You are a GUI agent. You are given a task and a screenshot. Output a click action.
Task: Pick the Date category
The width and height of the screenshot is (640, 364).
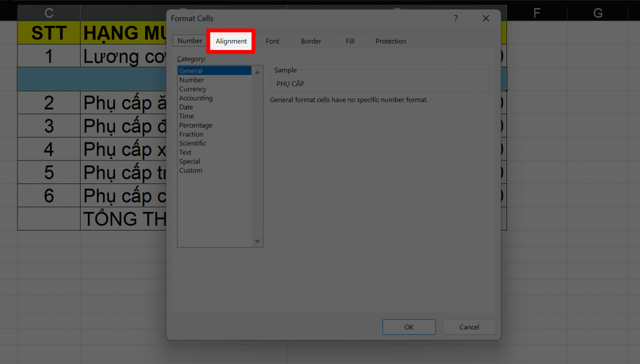point(215,107)
